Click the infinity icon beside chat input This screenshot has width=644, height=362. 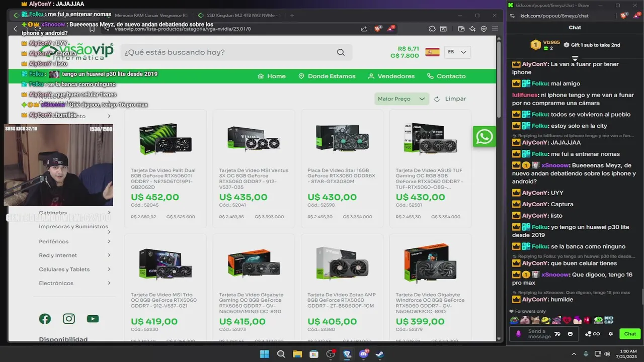click(x=597, y=334)
